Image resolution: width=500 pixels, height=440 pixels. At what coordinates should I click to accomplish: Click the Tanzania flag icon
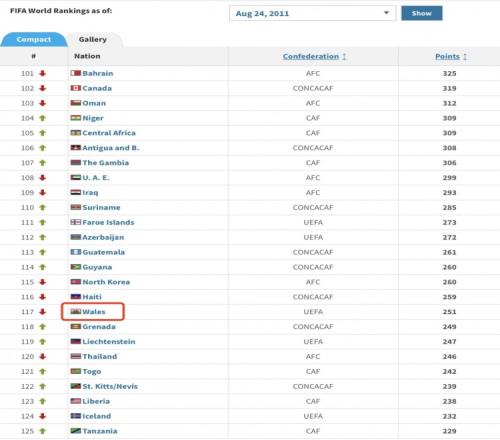coord(76,431)
